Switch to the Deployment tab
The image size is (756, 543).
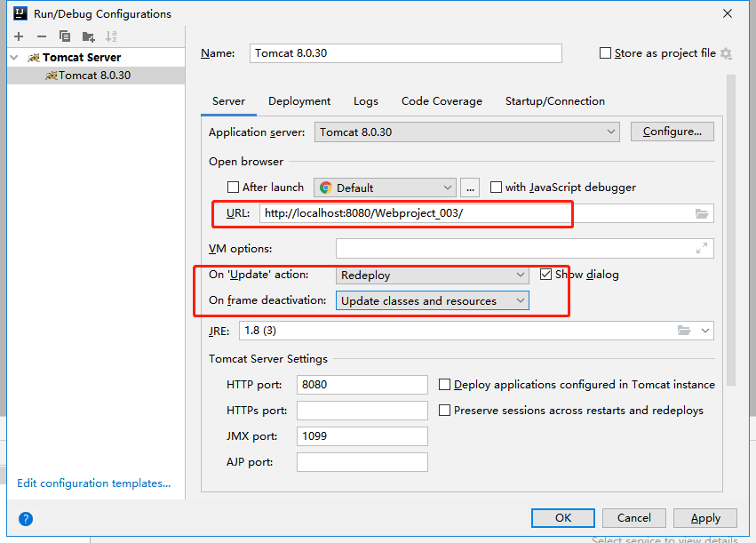click(x=299, y=101)
